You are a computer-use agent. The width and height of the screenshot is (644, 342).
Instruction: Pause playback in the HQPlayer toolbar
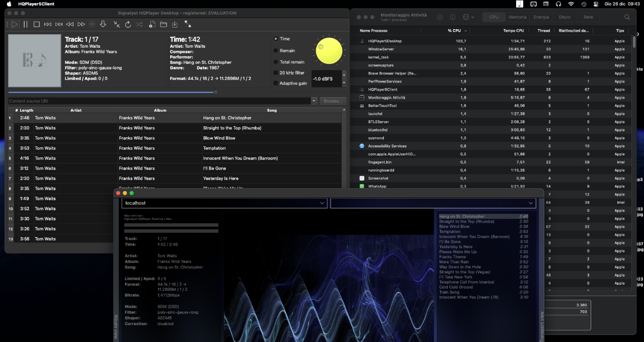(26, 24)
